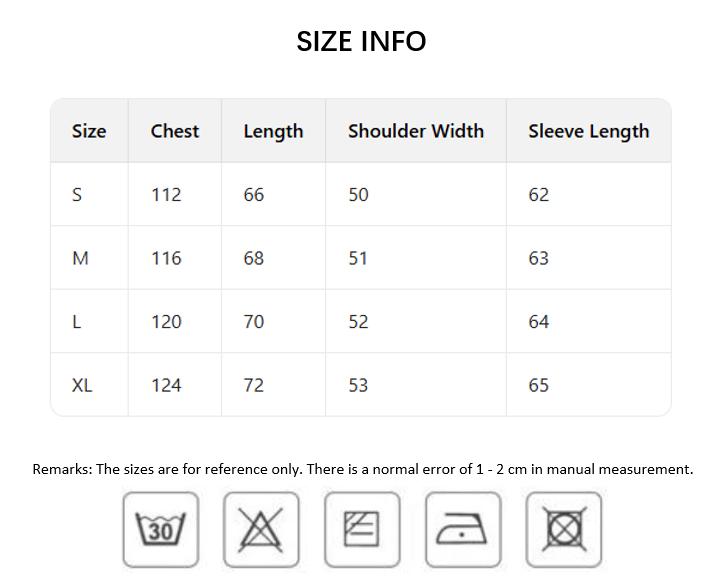Select the M size row label
This screenshot has width=723, height=588.
click(80, 258)
